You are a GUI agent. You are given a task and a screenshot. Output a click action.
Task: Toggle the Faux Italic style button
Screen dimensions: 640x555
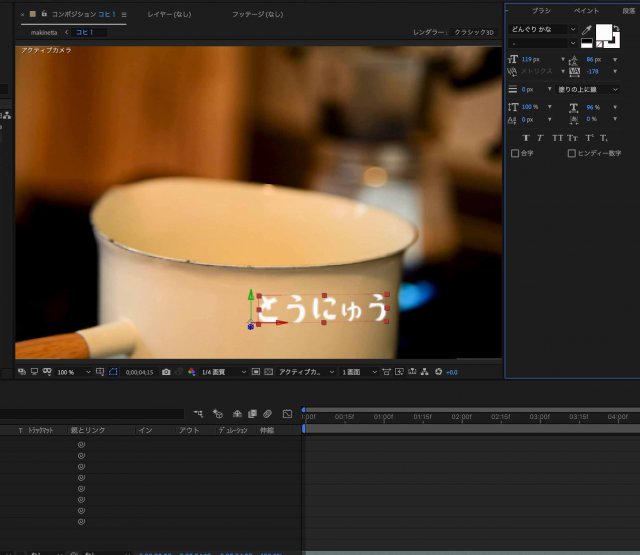pos(540,137)
